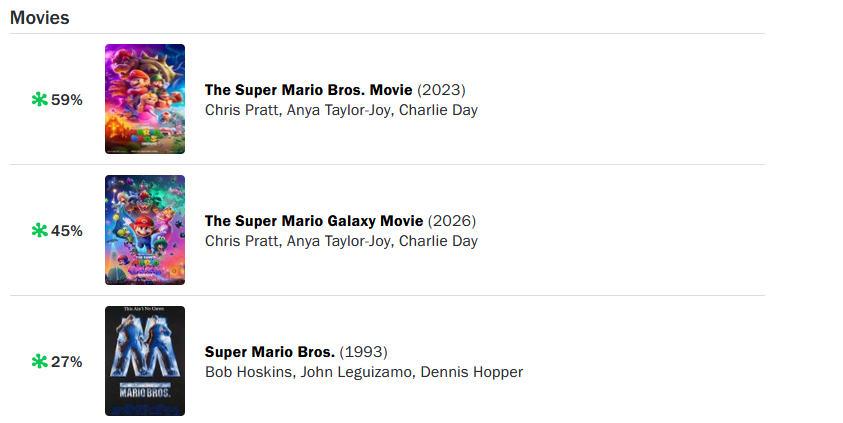Image resolution: width=843 pixels, height=423 pixels.
Task: Click the 45% score text
Action: click(x=67, y=231)
